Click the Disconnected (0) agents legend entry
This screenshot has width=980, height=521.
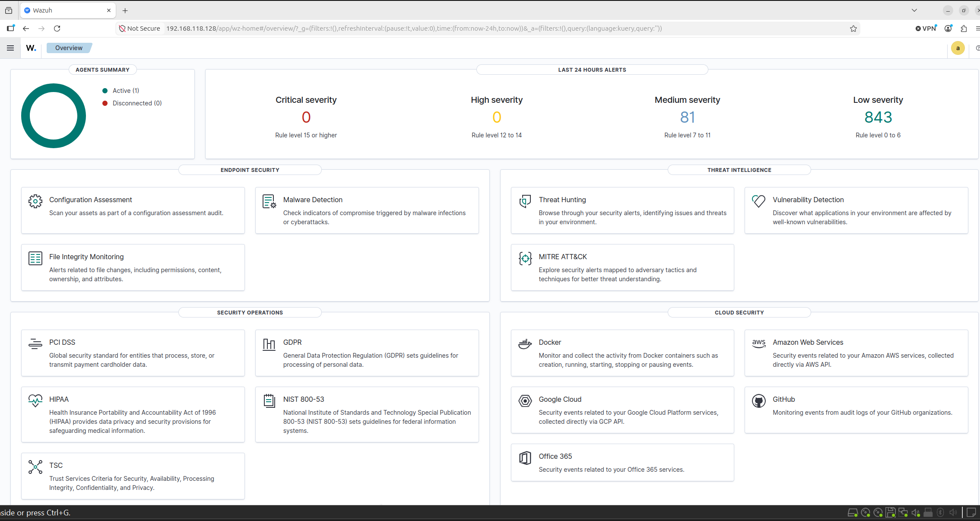132,103
